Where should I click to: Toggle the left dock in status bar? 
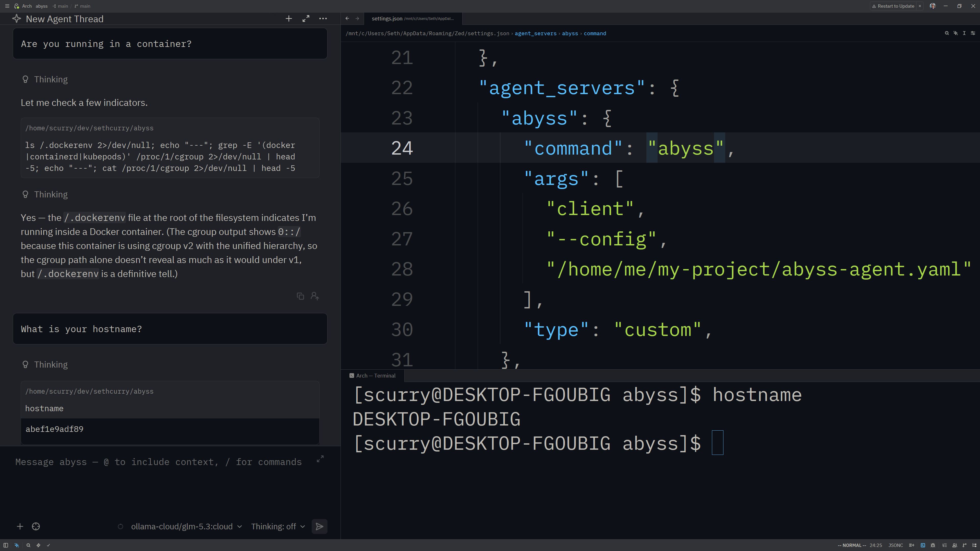click(x=6, y=545)
